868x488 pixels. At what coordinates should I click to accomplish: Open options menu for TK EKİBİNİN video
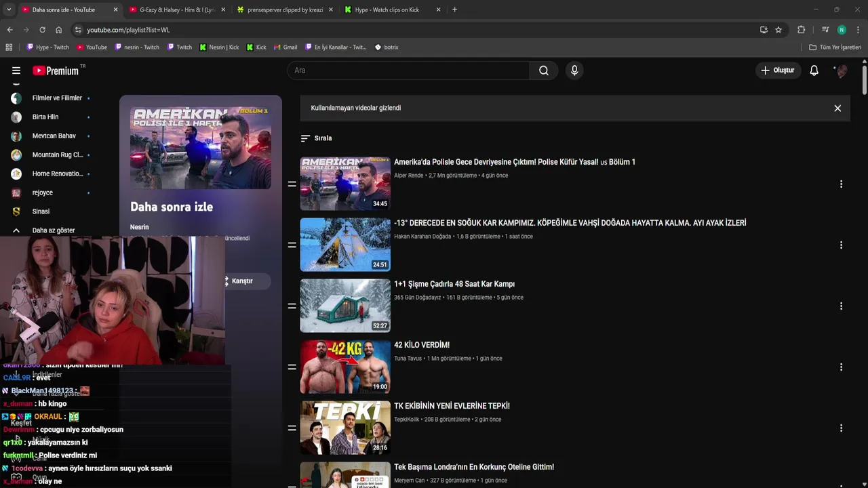841,428
